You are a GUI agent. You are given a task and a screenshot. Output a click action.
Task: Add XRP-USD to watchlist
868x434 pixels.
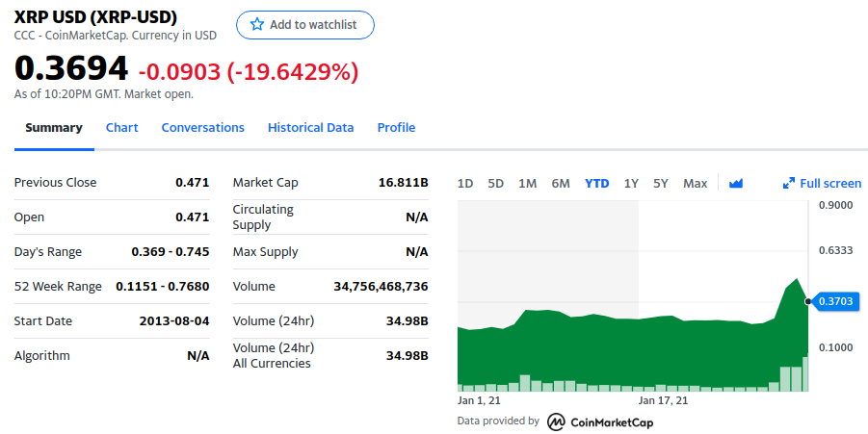tap(305, 25)
